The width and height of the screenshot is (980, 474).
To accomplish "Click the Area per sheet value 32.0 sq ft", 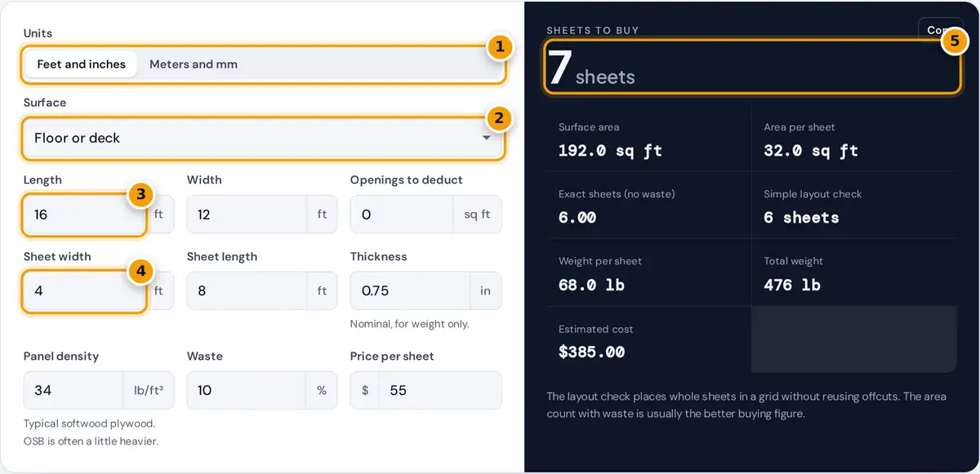I will click(x=811, y=151).
